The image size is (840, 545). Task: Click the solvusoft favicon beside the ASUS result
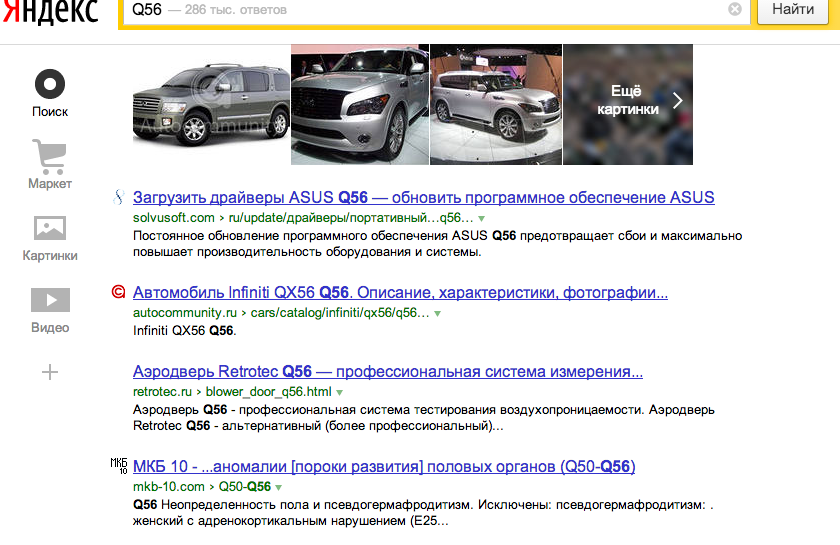tap(118, 197)
